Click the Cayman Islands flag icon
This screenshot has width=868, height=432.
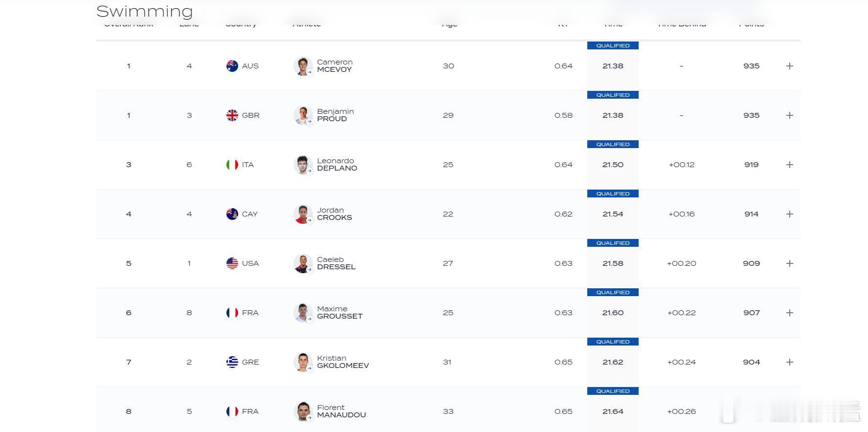click(x=232, y=214)
